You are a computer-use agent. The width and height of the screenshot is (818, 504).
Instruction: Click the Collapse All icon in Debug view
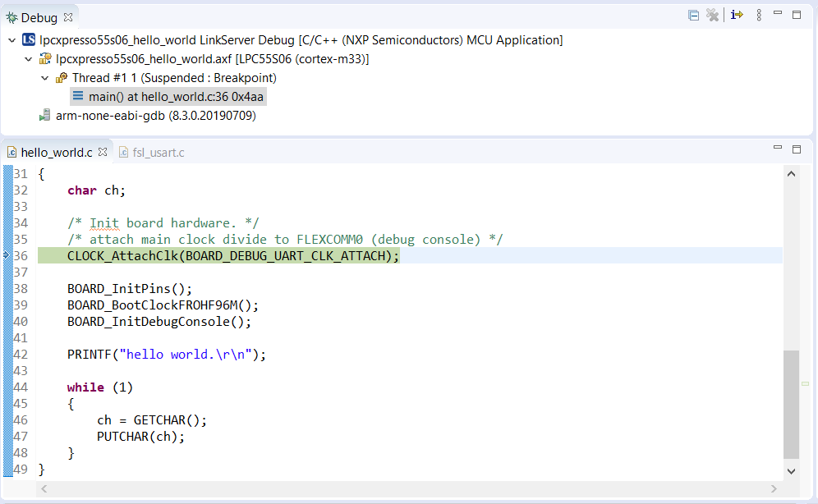click(694, 16)
